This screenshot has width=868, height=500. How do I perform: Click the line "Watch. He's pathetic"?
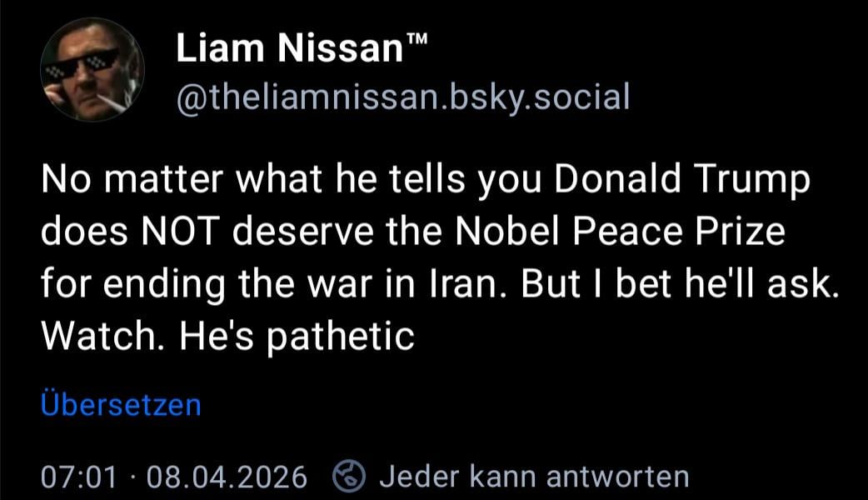[x=227, y=337]
